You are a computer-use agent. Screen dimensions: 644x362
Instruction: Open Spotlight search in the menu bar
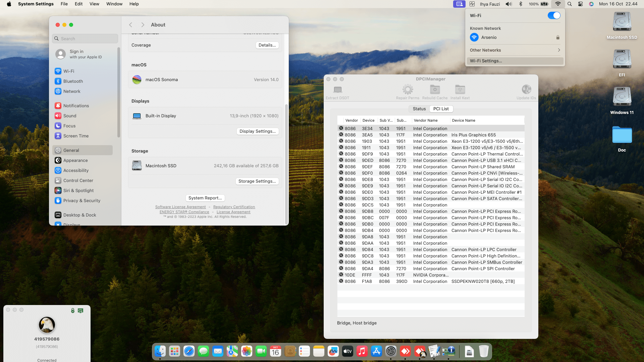[x=570, y=4]
